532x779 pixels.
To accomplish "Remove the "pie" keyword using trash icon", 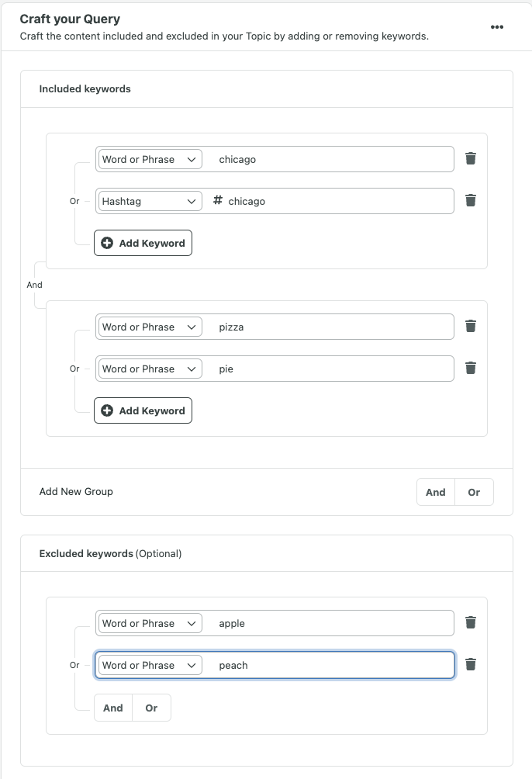I will point(470,368).
